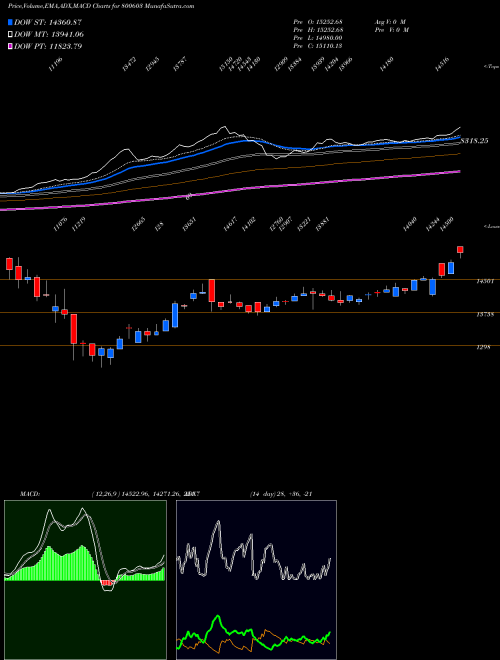
Task: Click the 'Pre L: 14980.00' value
Action: 319,37
